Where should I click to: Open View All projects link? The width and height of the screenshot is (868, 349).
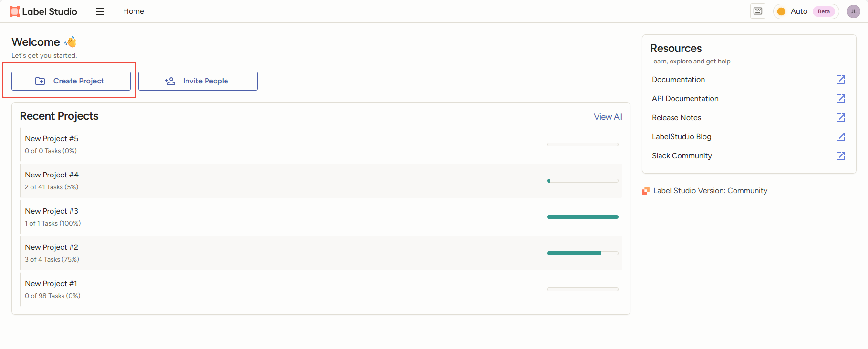(x=608, y=117)
